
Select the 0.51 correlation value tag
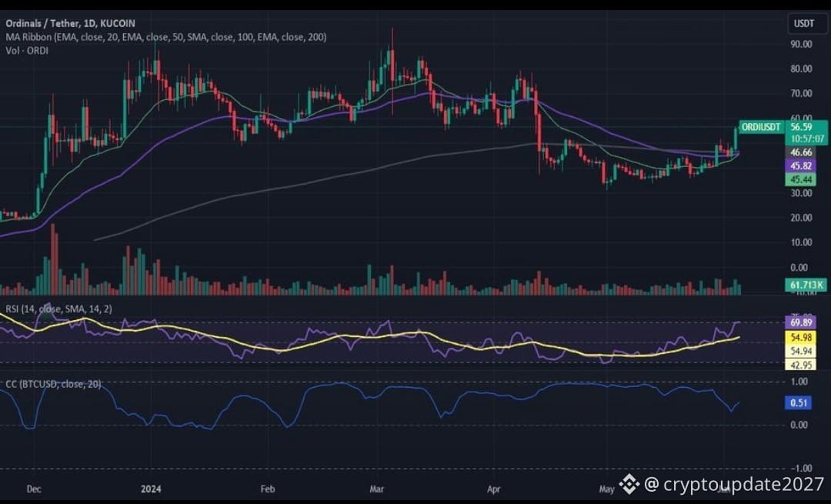799,402
